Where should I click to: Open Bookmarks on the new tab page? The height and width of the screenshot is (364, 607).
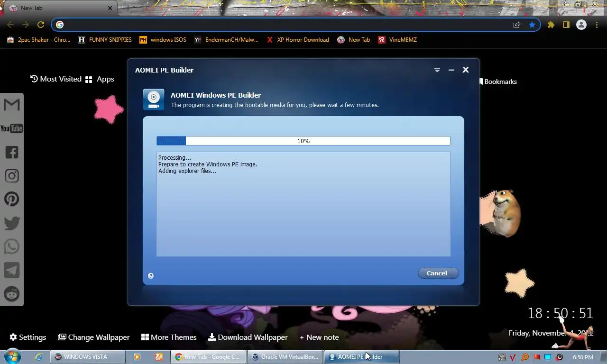498,82
